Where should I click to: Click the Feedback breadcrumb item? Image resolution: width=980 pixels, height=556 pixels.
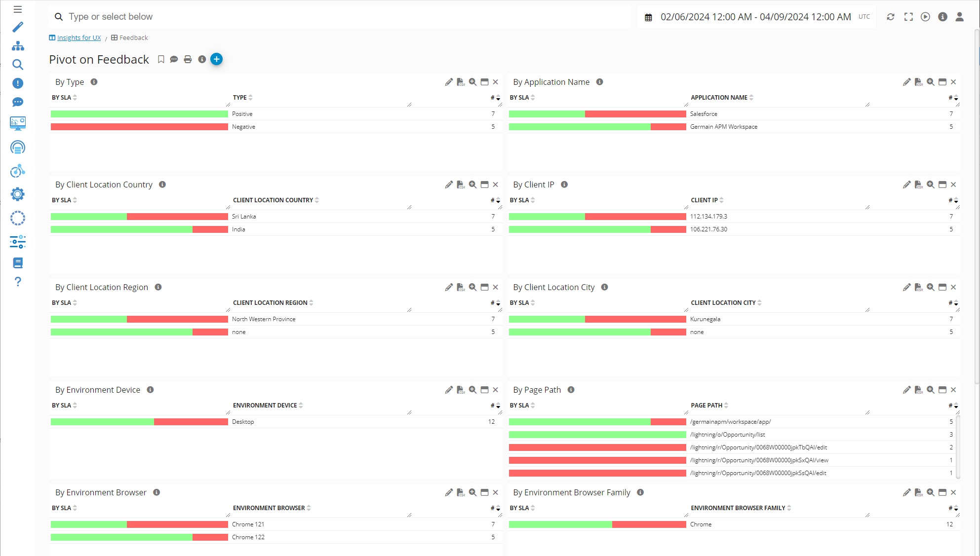pos(133,38)
